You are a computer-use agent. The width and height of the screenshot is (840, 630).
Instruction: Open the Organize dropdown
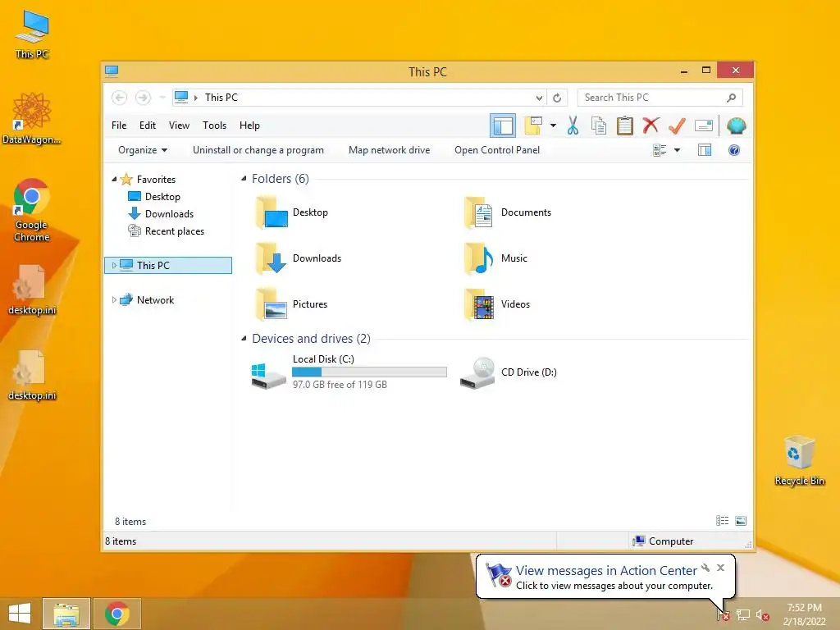143,150
